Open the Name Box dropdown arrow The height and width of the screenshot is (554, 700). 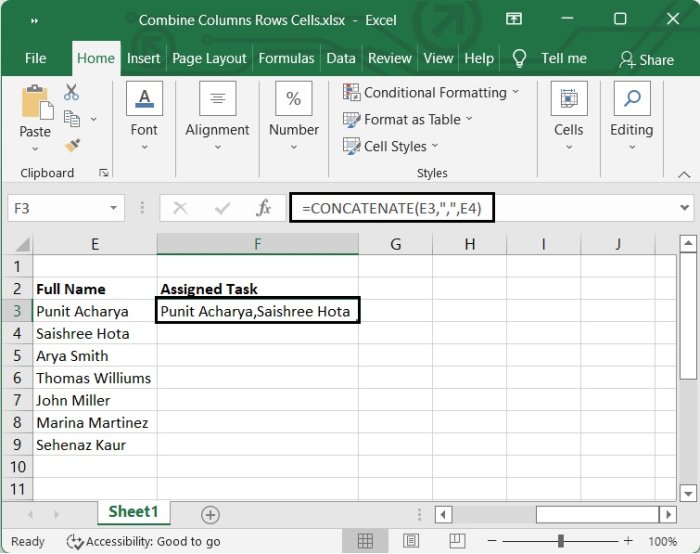[113, 208]
